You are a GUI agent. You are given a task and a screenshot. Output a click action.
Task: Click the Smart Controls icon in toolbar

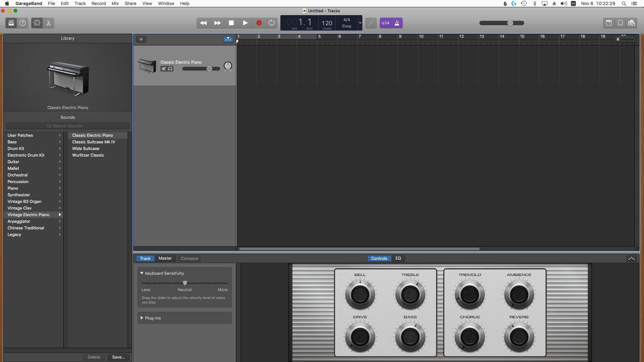click(x=37, y=23)
